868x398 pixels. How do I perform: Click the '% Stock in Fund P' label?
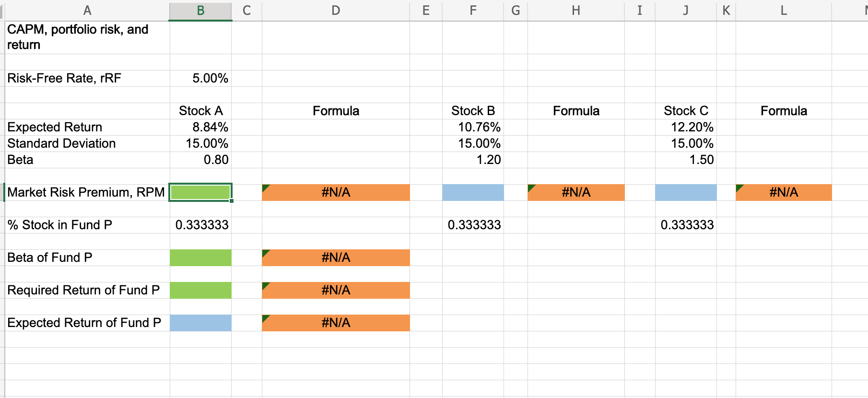[87, 225]
